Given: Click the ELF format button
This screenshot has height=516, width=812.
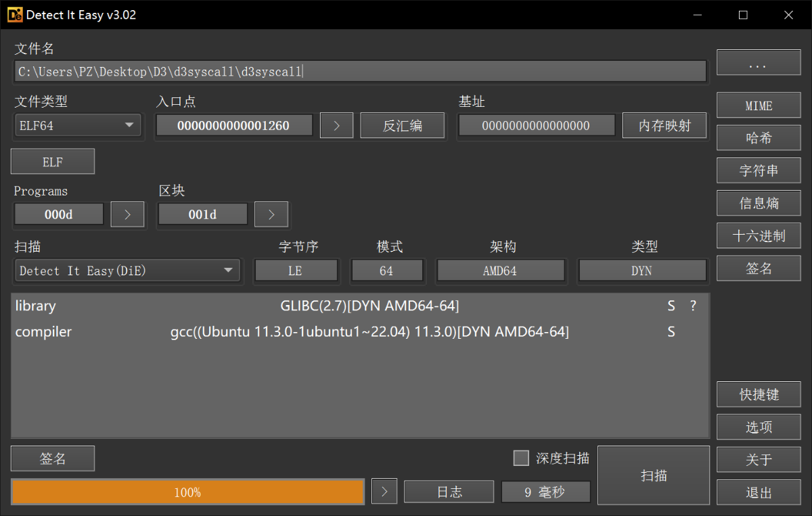Looking at the screenshot, I should (x=53, y=162).
